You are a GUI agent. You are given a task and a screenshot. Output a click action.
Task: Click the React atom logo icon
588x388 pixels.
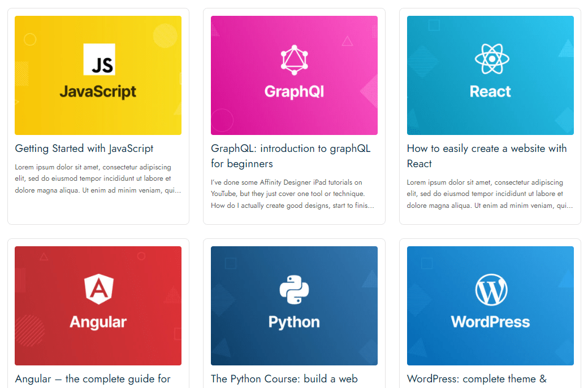click(x=492, y=59)
